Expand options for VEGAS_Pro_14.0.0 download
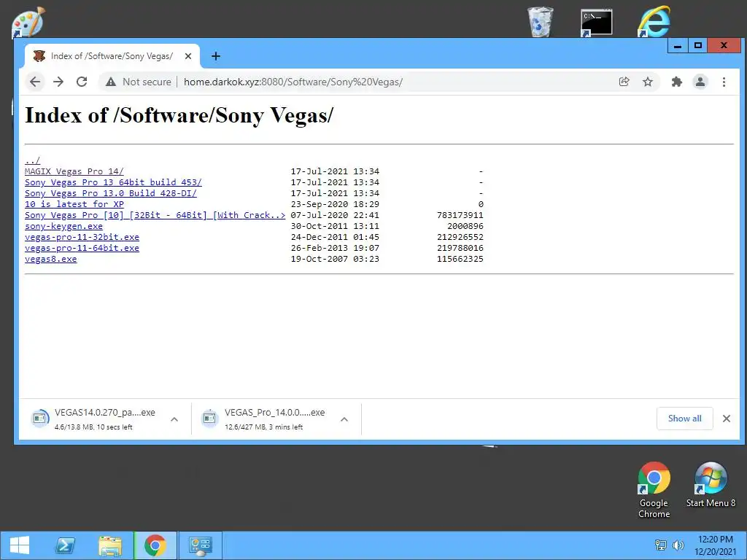 344,419
